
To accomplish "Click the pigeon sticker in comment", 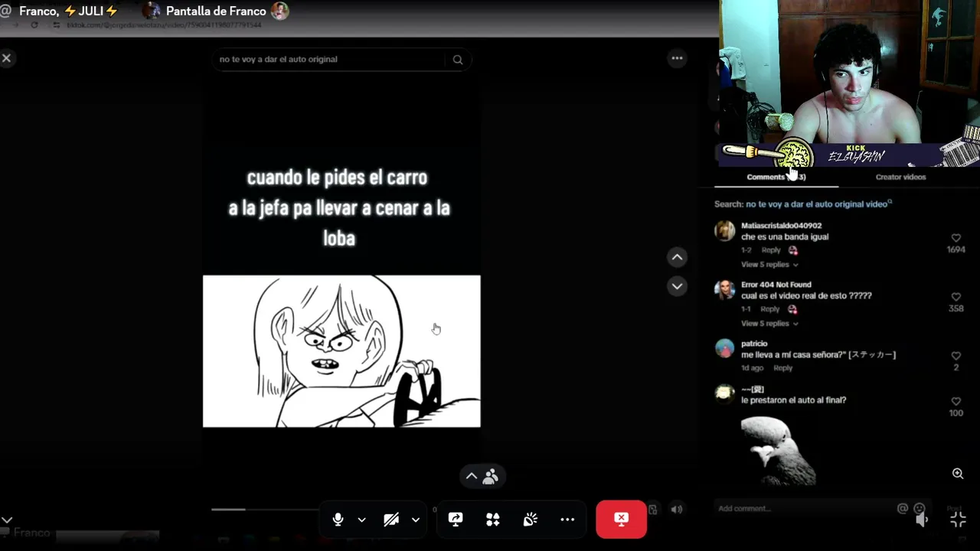I will [779, 451].
